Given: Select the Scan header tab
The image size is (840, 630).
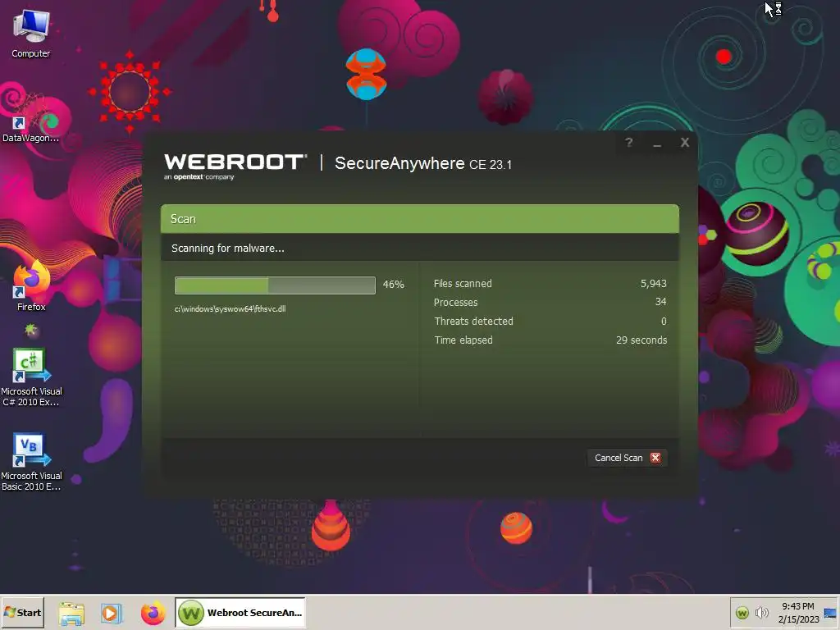Looking at the screenshot, I should [x=419, y=218].
